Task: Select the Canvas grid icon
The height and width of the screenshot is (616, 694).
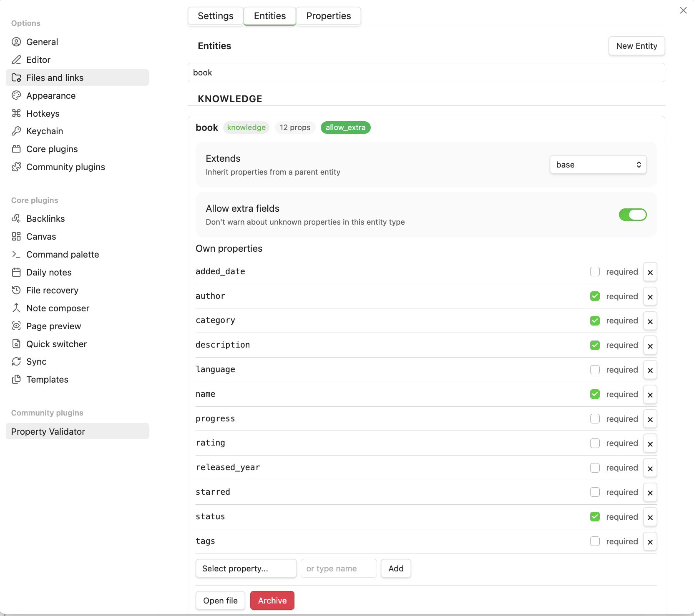Action: click(16, 236)
